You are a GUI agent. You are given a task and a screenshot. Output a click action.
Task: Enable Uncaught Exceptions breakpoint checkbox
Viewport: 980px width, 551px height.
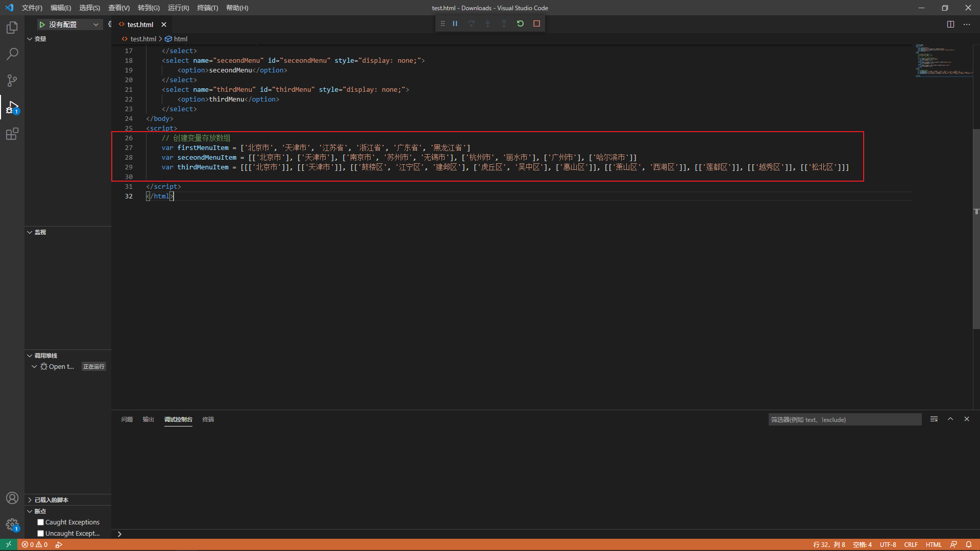tap(41, 533)
